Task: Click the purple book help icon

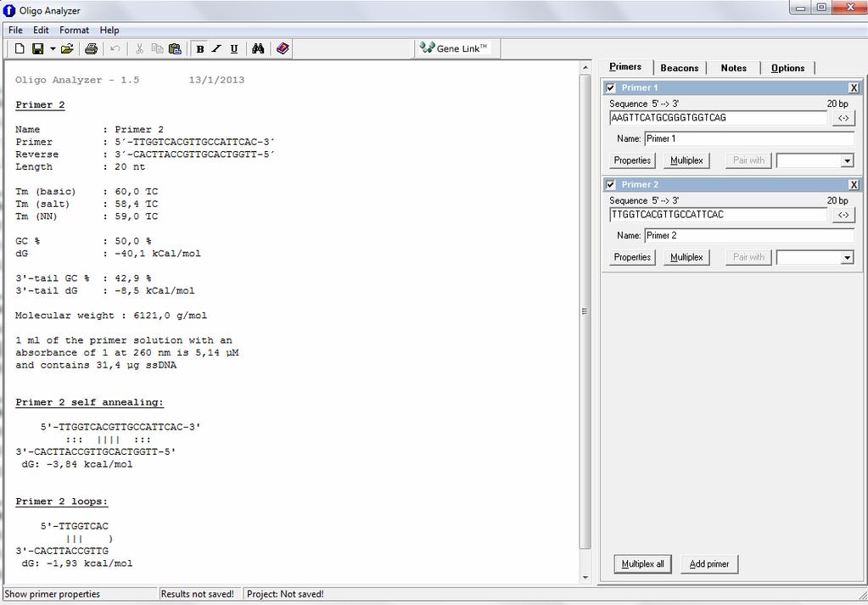Action: point(283,48)
